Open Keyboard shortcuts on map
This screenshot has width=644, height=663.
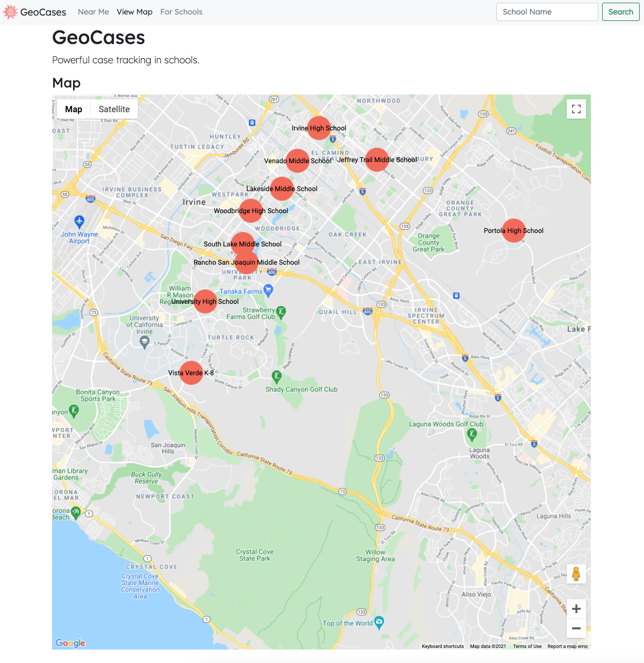tap(443, 646)
